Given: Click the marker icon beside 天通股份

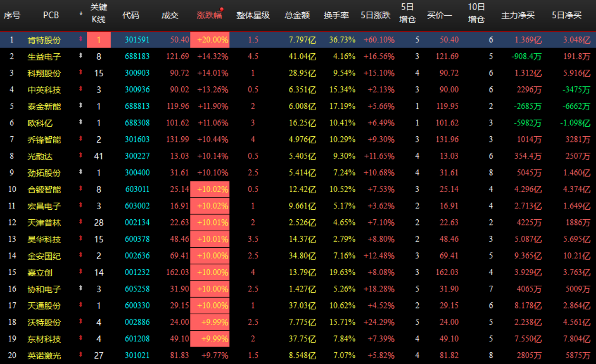Looking at the screenshot, I should (x=81, y=306).
